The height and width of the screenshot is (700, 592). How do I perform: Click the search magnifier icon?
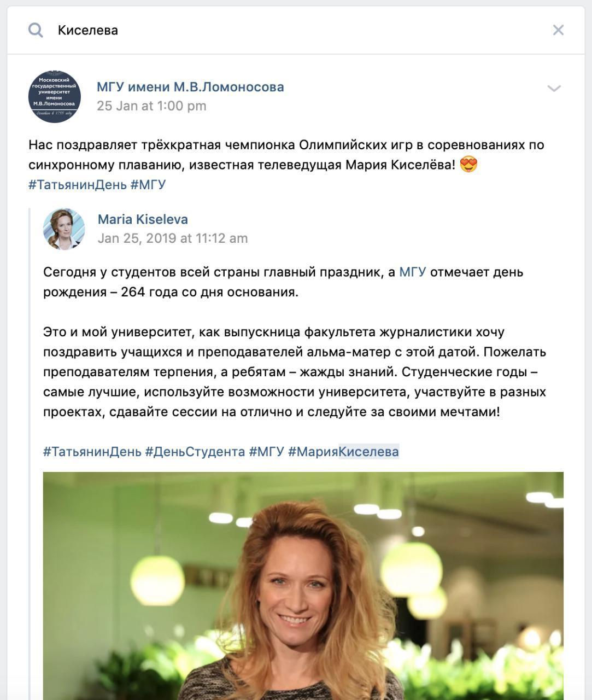(36, 30)
